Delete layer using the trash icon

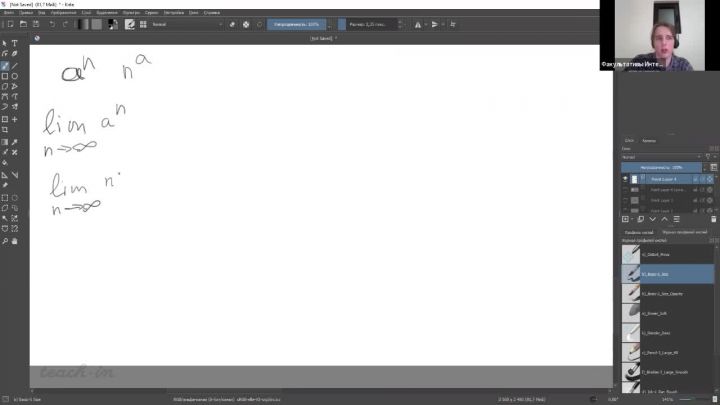(711, 218)
